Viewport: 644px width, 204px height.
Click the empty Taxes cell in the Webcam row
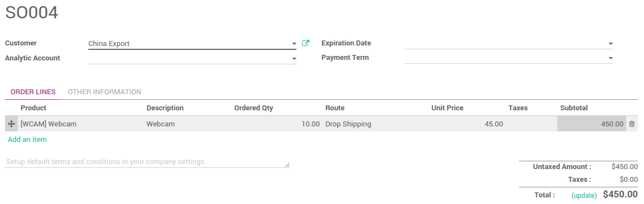point(531,124)
